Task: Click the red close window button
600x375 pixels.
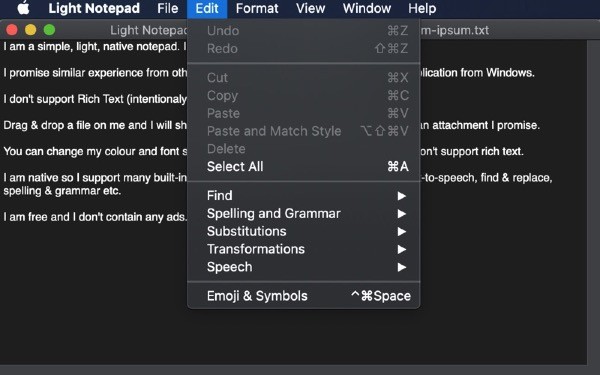Action: point(12,30)
